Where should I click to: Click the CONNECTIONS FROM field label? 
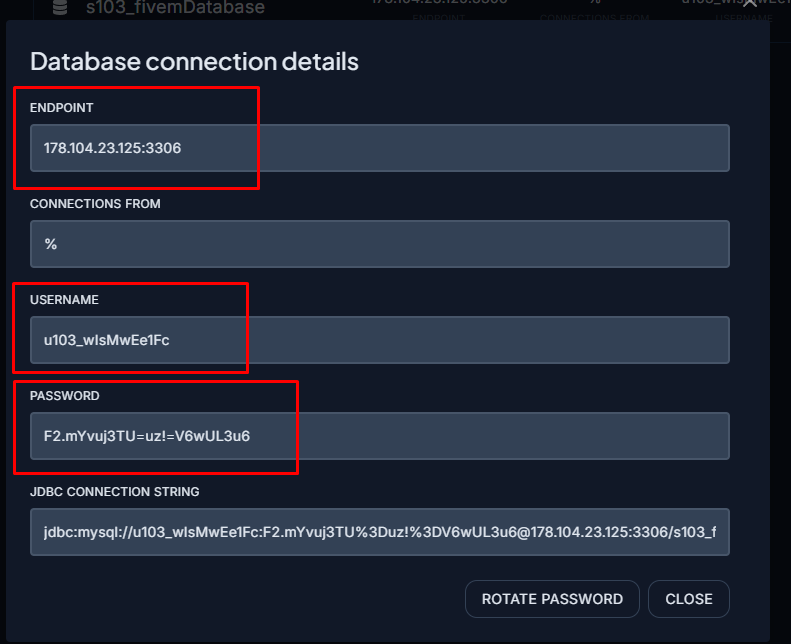tap(95, 204)
